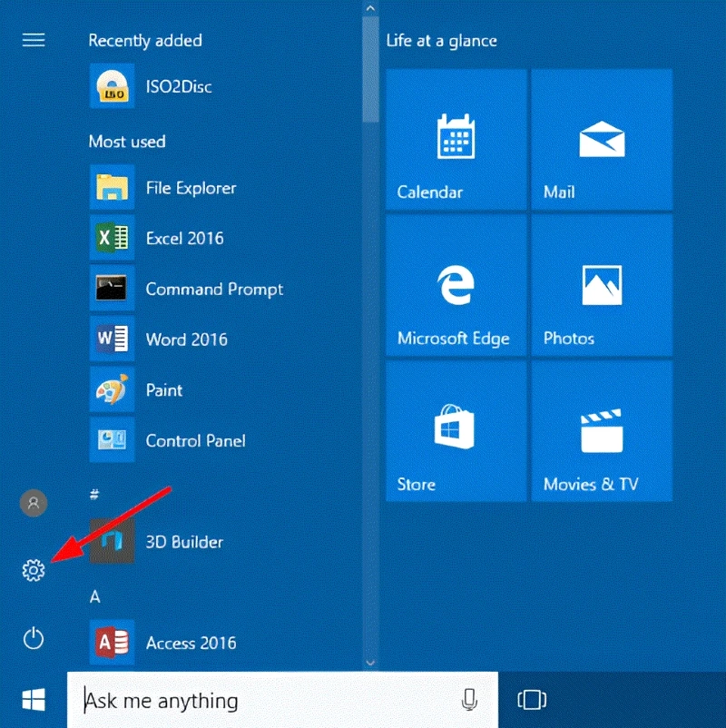
Task: Launch Excel 2016 icon
Action: pos(112,238)
